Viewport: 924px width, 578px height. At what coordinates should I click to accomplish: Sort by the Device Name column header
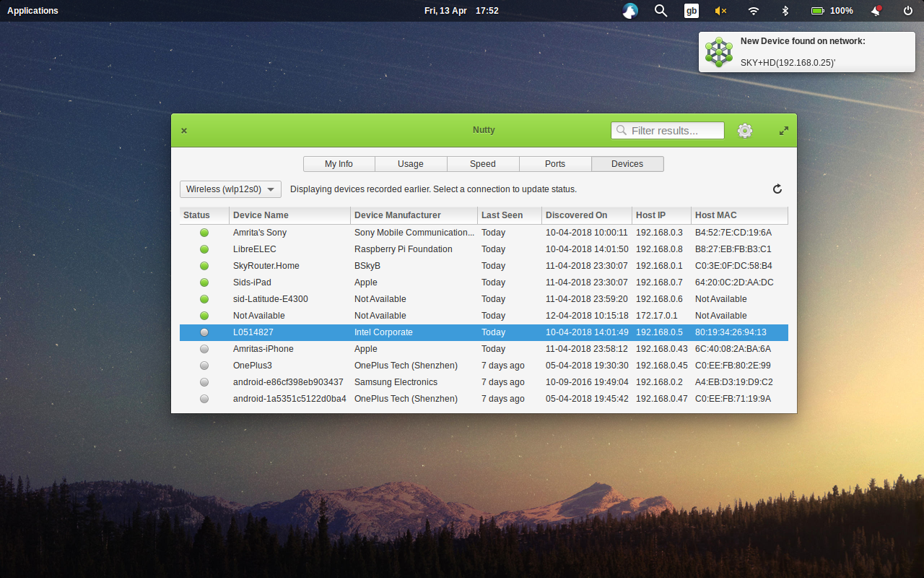click(290, 215)
